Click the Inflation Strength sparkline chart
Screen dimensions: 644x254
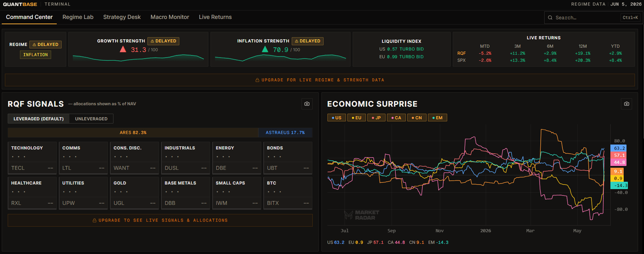281,58
